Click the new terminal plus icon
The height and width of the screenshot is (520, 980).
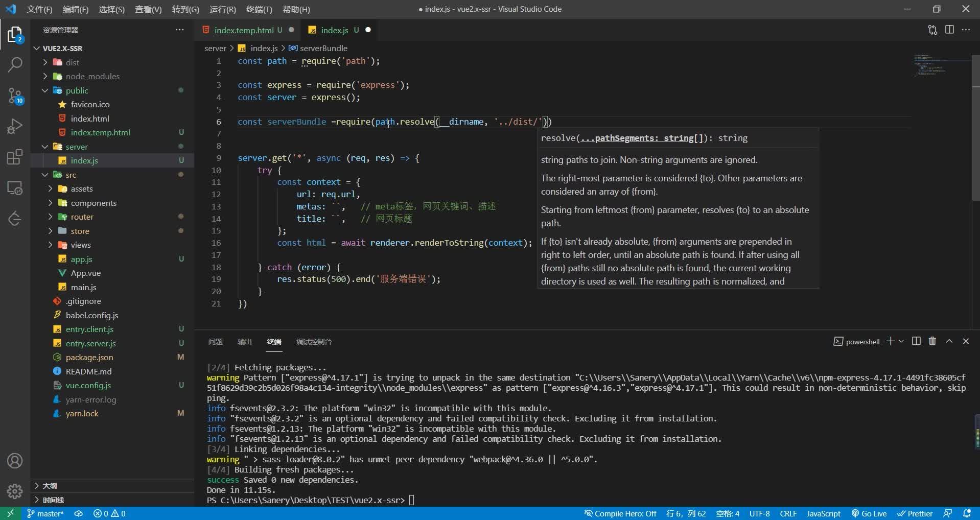891,341
